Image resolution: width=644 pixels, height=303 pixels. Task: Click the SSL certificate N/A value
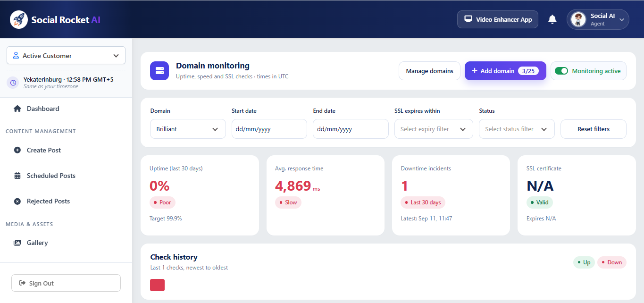tap(540, 186)
